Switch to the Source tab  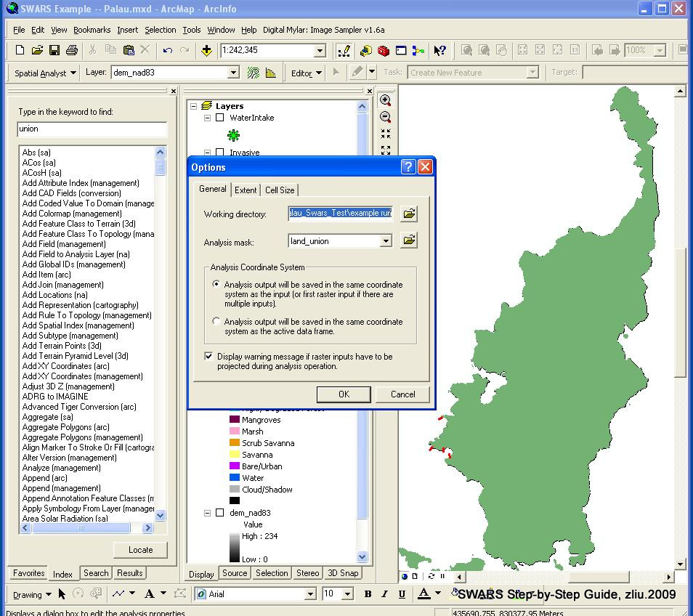click(x=235, y=573)
